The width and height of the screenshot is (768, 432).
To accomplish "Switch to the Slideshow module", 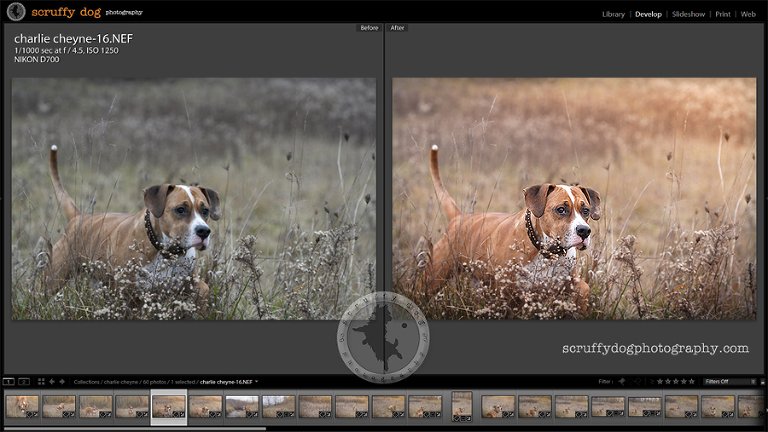I will pos(688,15).
